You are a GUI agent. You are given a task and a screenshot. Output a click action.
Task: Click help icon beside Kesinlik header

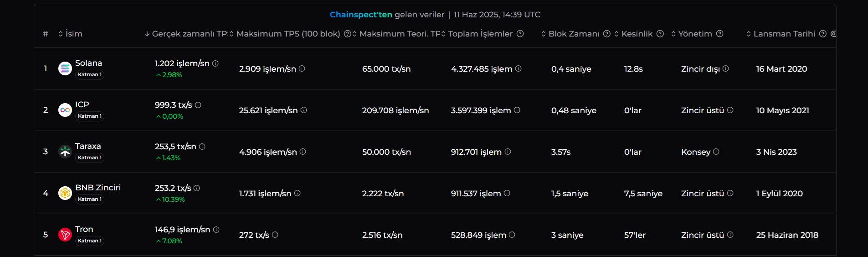point(660,34)
